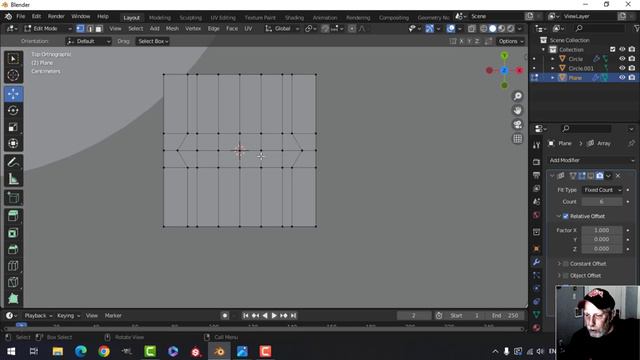The width and height of the screenshot is (640, 360).
Task: Open the Tool properties tab icon
Action: tap(536, 146)
